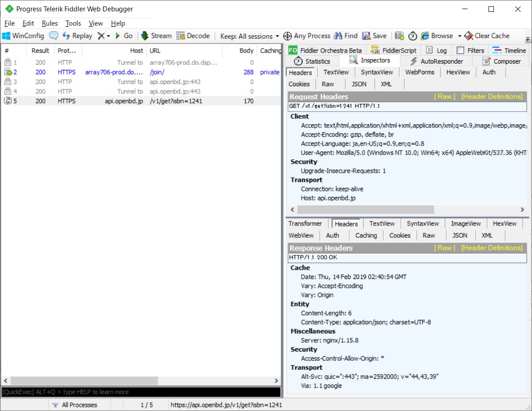Open the Statistics tab

pyautogui.click(x=312, y=61)
